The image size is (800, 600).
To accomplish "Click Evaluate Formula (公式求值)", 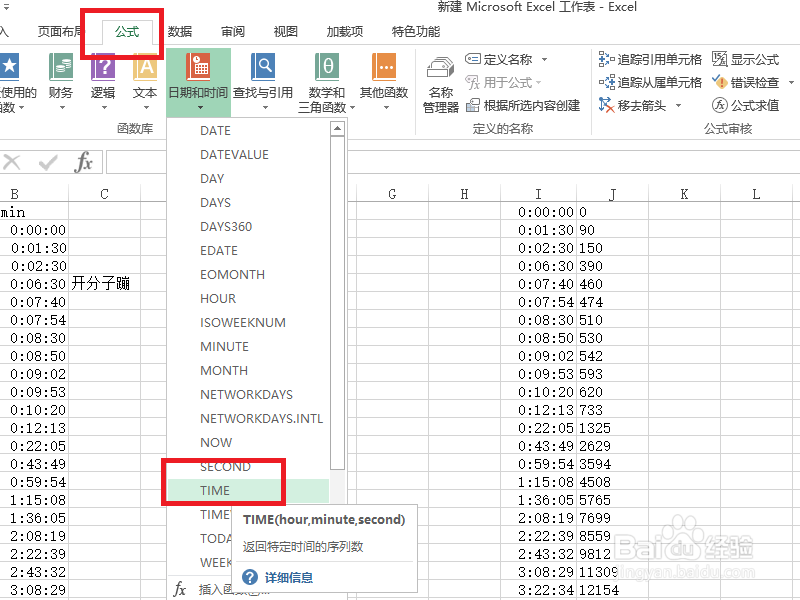I will [745, 106].
